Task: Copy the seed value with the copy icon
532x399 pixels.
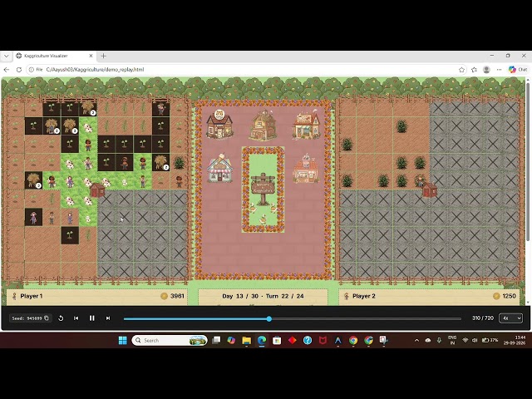Action: click(47, 318)
